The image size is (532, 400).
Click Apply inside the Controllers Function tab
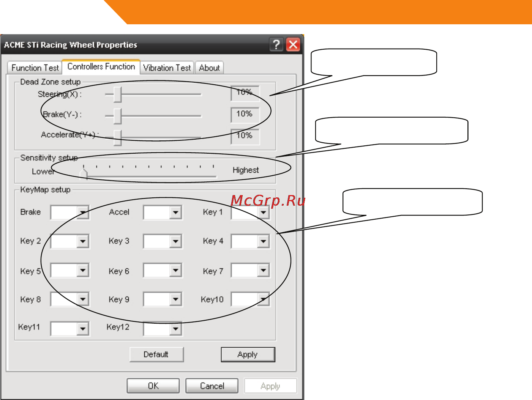coord(248,354)
